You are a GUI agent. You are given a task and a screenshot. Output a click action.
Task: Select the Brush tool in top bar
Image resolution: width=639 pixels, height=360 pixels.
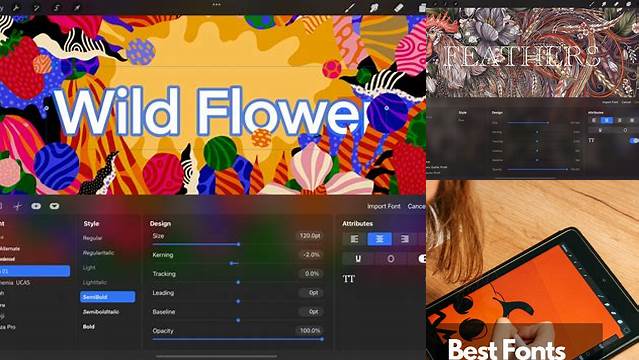coord(350,7)
